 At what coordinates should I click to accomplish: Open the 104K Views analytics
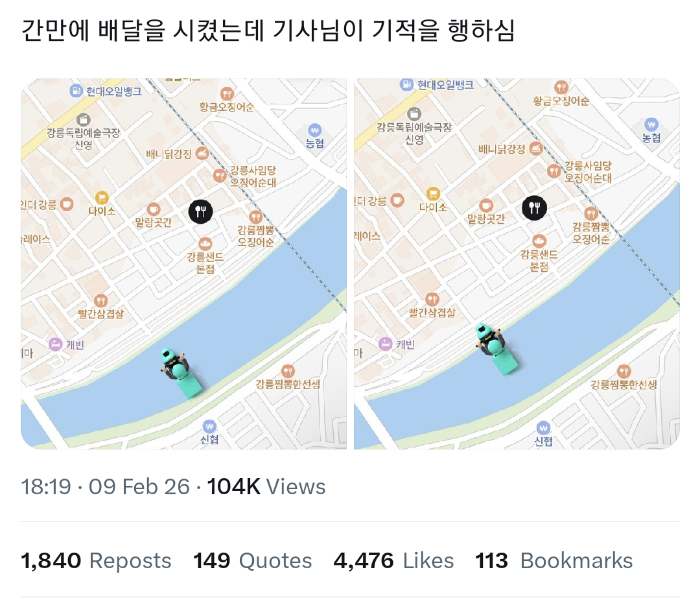[x=266, y=486]
